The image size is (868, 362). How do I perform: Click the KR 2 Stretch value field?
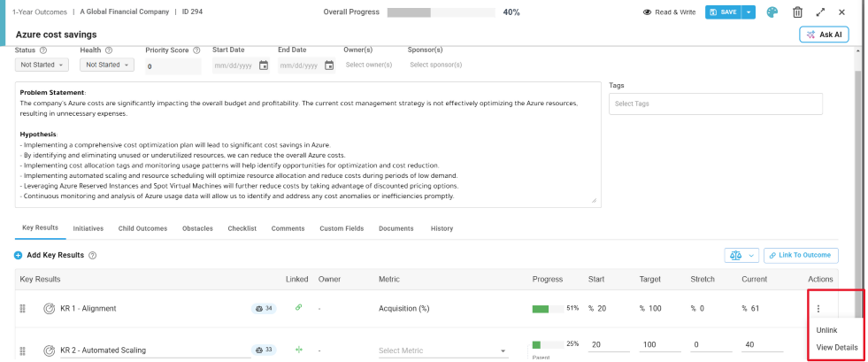tap(711, 345)
